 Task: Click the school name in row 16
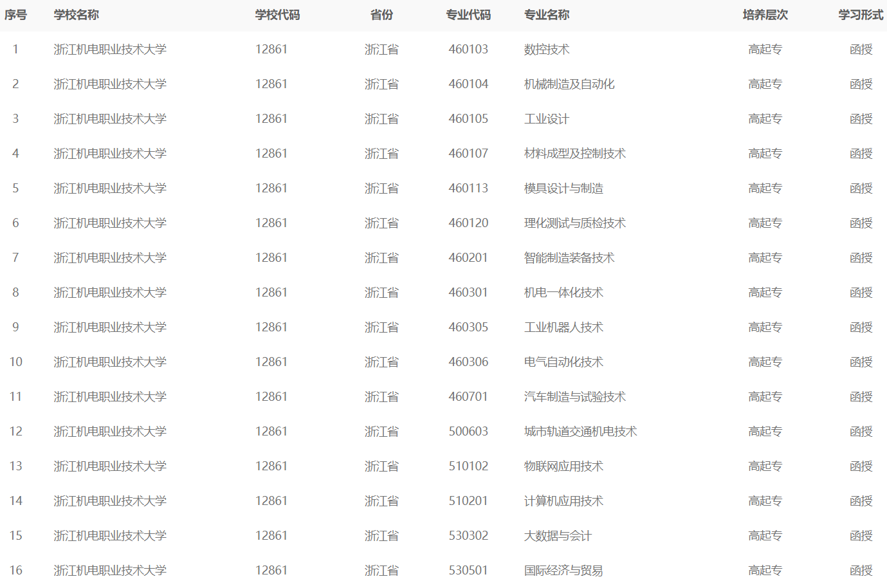(110, 571)
